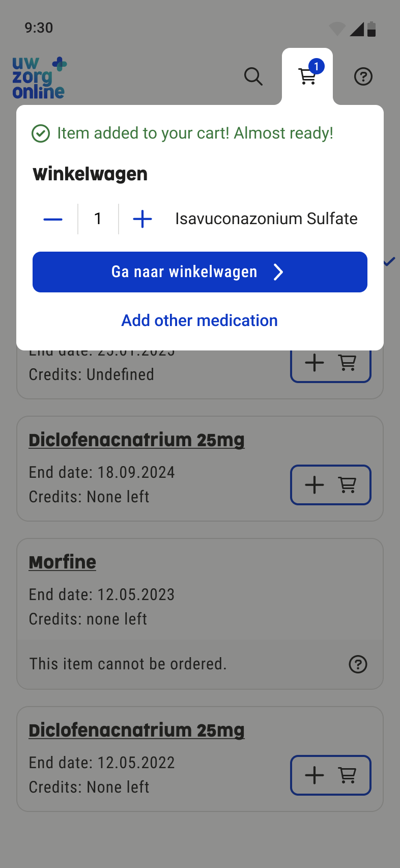The image size is (400, 868).
Task: Add first Diclofenacnatrium 25mg (18.09.2024) to cart
Action: coord(330,484)
